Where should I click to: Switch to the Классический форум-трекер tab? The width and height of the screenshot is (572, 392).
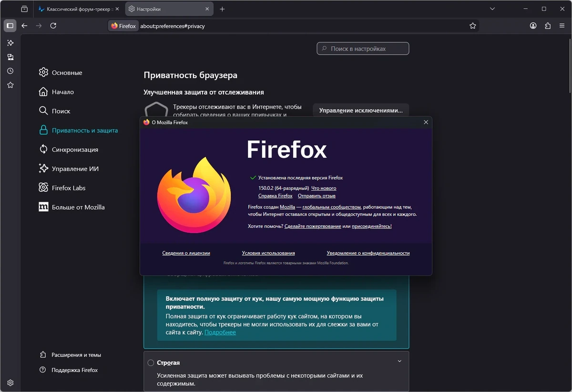pos(79,9)
